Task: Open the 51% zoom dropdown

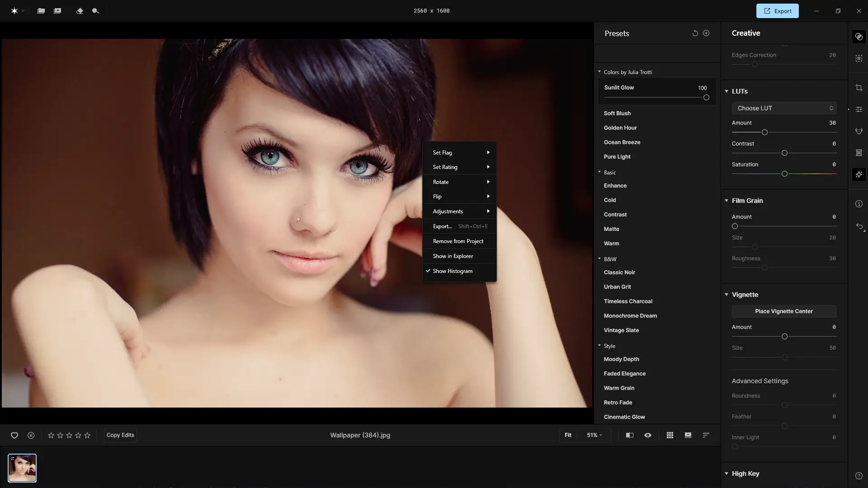Action: click(x=594, y=435)
